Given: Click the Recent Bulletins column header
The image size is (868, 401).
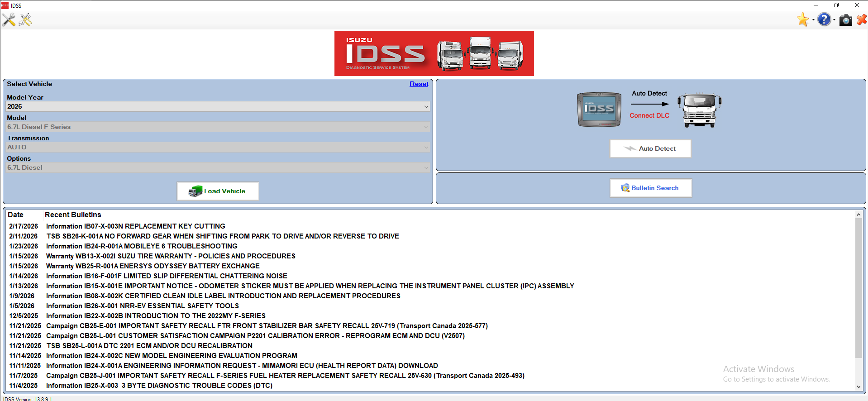Looking at the screenshot, I should (x=73, y=215).
